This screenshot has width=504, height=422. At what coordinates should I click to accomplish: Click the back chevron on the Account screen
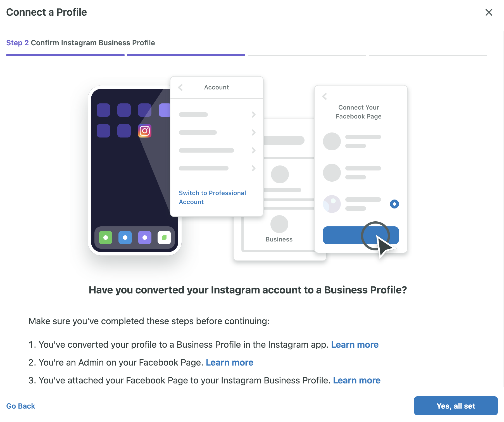click(180, 87)
